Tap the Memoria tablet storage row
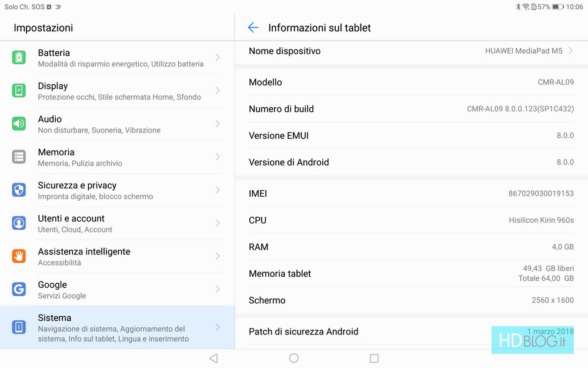588x368 pixels. [412, 273]
